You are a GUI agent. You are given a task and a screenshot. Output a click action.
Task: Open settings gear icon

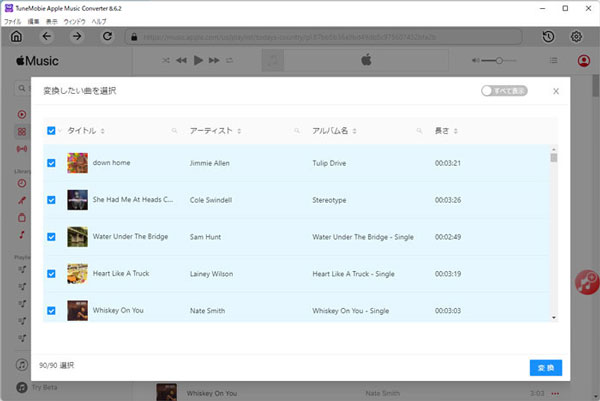pyautogui.click(x=576, y=37)
